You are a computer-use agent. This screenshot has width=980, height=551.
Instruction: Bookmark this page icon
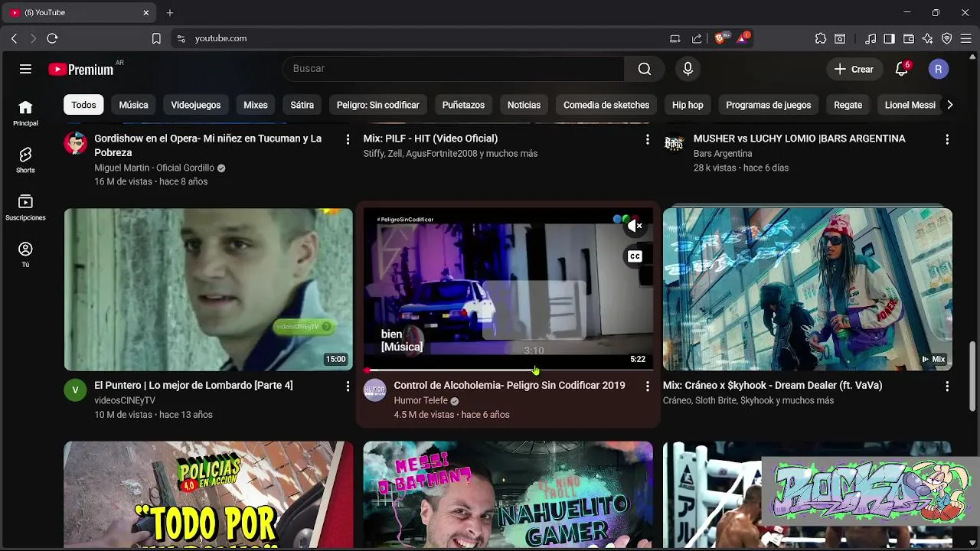156,38
